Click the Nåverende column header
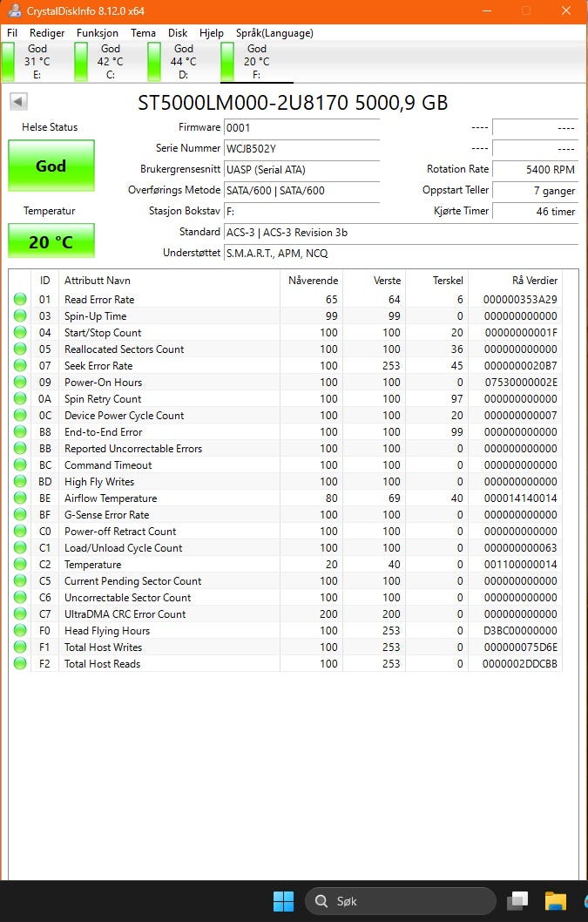The height and width of the screenshot is (922, 588). [x=312, y=281]
